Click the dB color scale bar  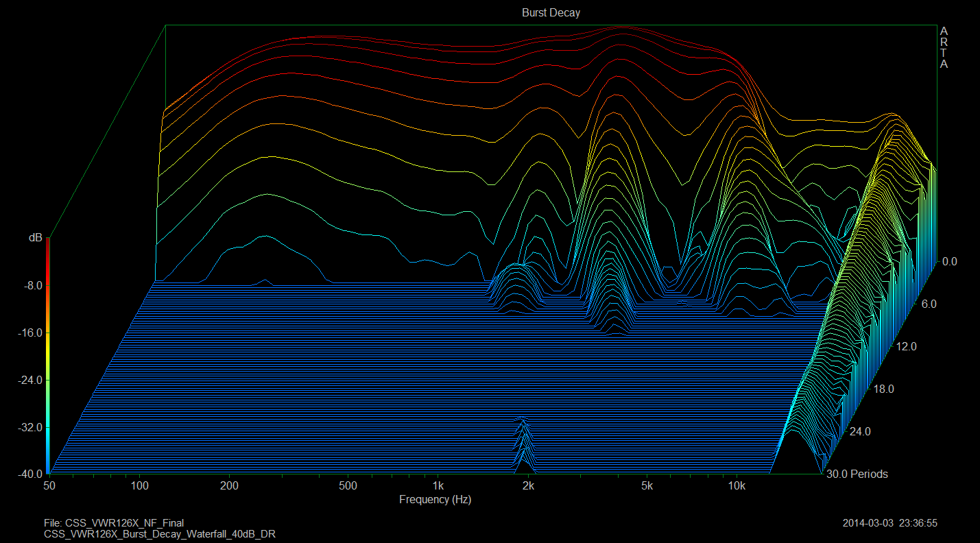tap(47, 357)
